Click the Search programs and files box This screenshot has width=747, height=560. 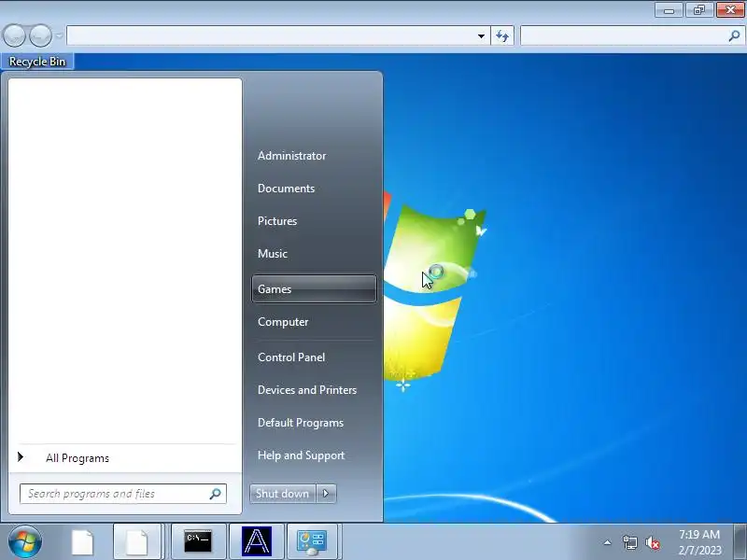pyautogui.click(x=123, y=494)
